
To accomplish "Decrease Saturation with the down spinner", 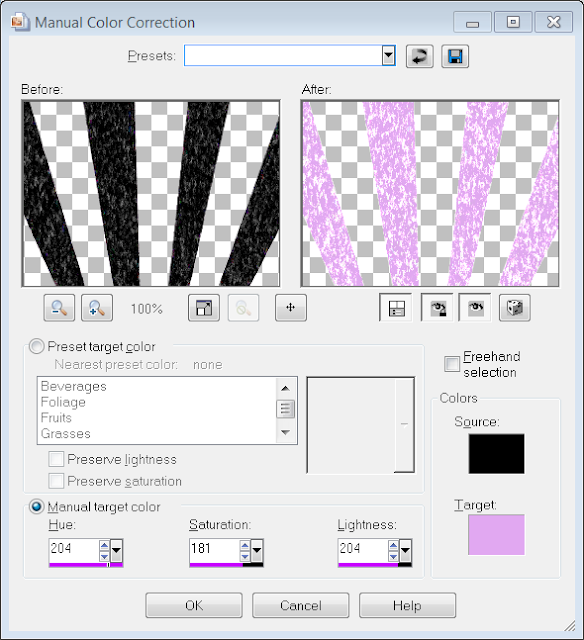I will coord(245,556).
